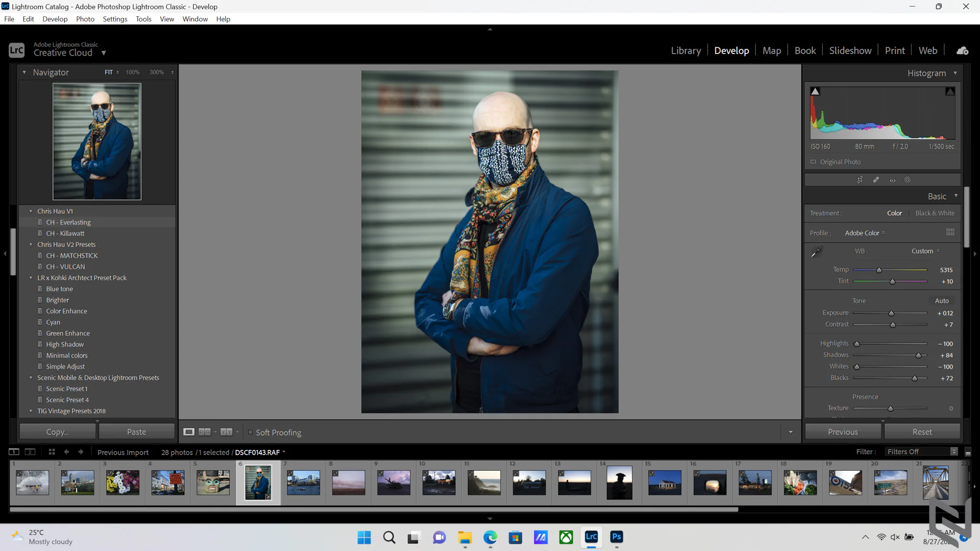Viewport: 980px width, 551px height.
Task: Switch to the Library module
Action: click(686, 51)
